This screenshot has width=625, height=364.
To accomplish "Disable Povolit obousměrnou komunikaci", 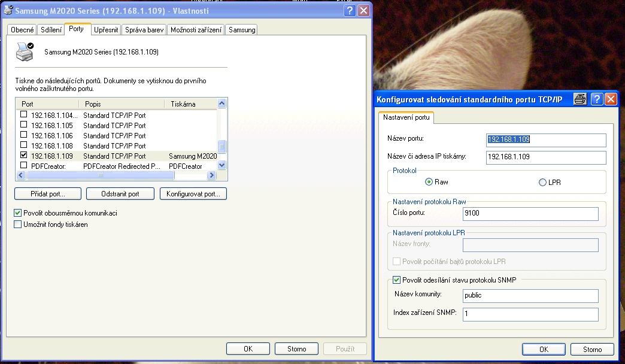I will pyautogui.click(x=17, y=213).
